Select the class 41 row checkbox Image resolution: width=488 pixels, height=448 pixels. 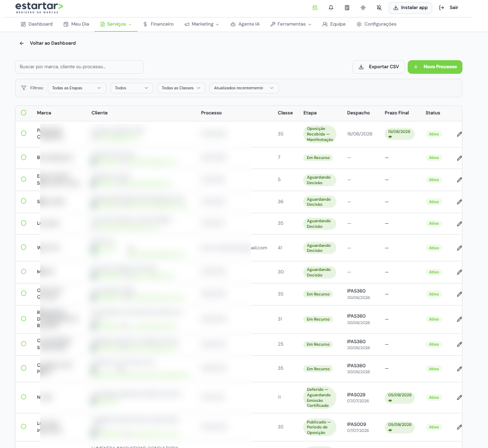point(24,247)
